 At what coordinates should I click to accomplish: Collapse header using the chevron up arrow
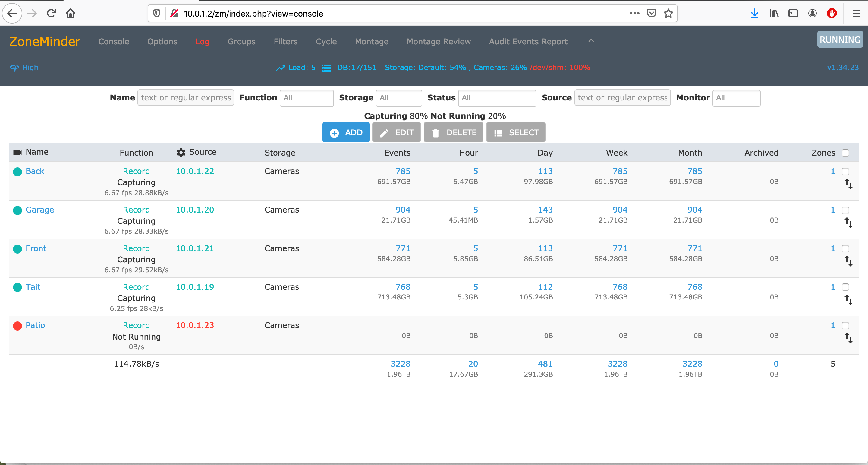591,41
